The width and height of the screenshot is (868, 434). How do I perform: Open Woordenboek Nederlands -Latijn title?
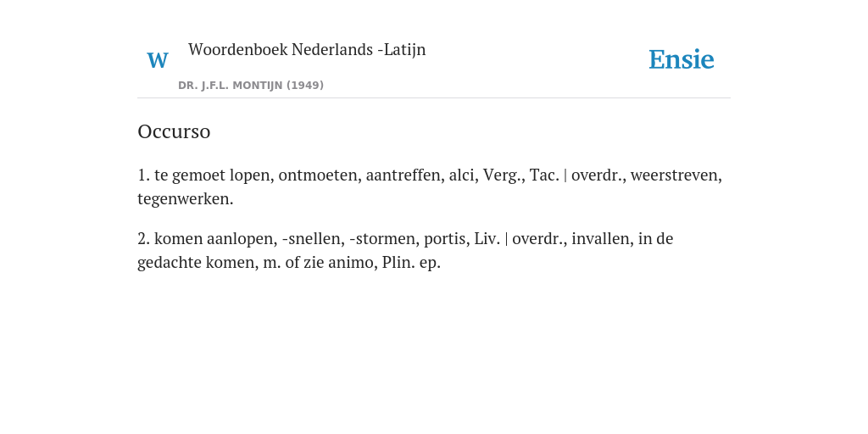pos(307,49)
